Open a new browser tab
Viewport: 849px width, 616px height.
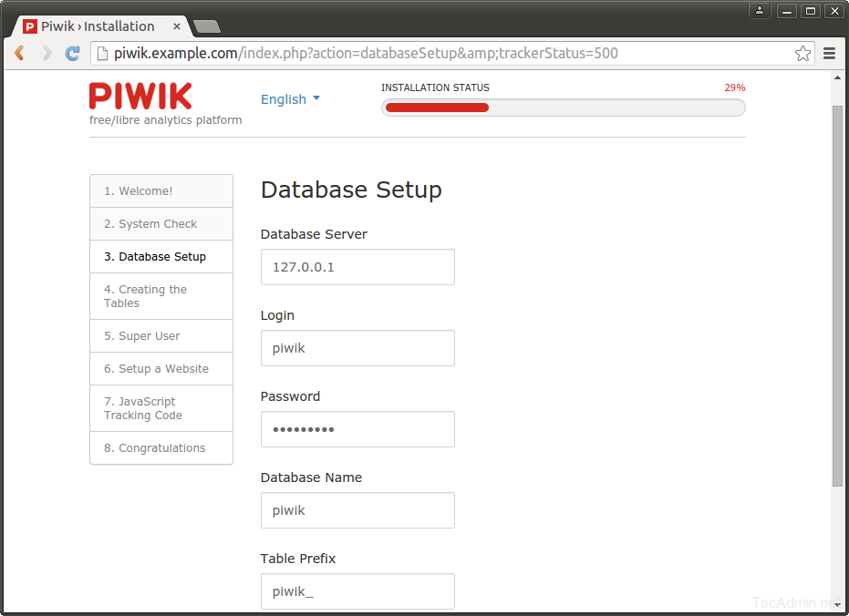[207, 26]
